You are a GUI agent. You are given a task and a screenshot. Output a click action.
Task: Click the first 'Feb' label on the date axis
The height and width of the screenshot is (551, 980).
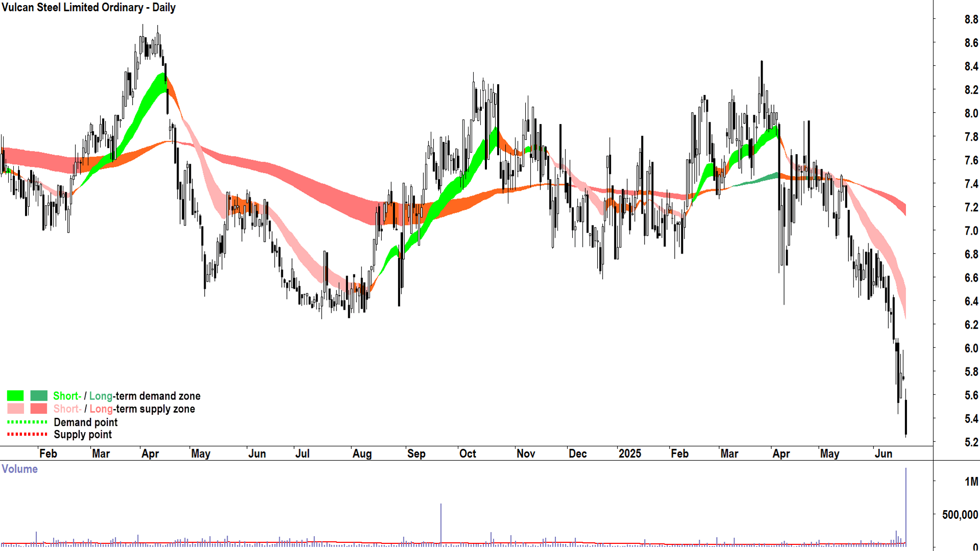pyautogui.click(x=48, y=454)
